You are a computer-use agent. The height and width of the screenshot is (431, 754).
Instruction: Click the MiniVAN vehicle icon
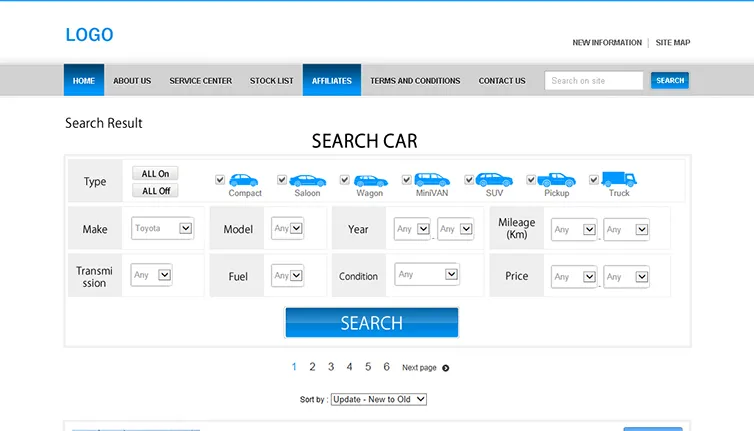pos(433,180)
